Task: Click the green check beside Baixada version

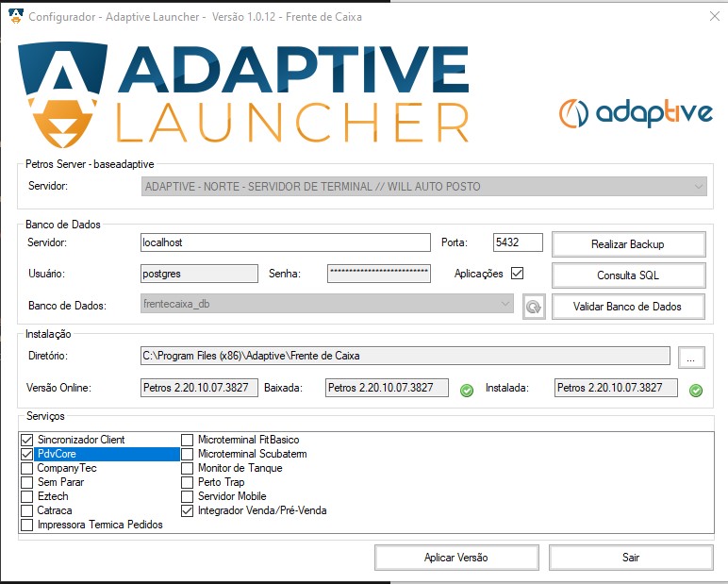Action: click(467, 390)
